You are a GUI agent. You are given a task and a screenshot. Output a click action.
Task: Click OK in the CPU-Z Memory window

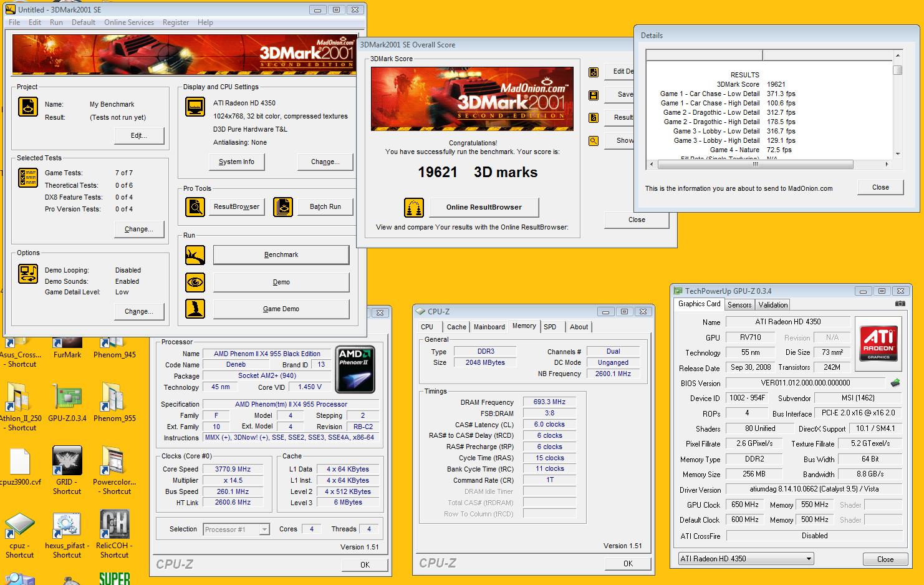tap(628, 563)
